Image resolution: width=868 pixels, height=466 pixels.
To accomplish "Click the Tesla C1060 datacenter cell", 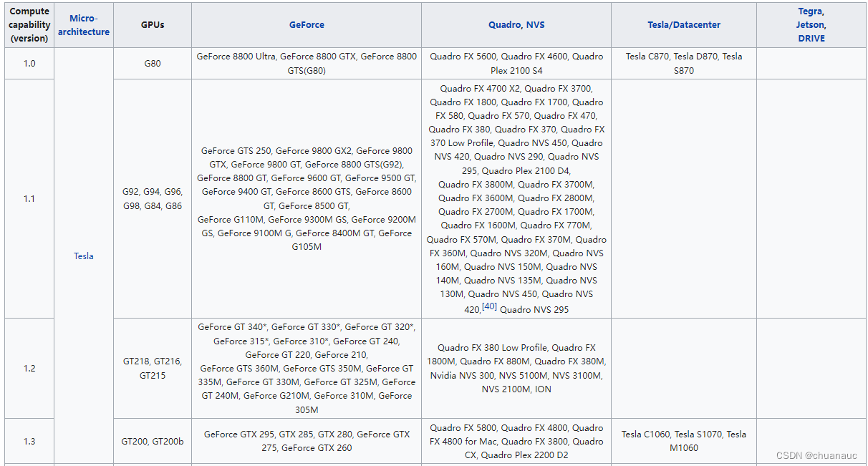I will [x=684, y=441].
